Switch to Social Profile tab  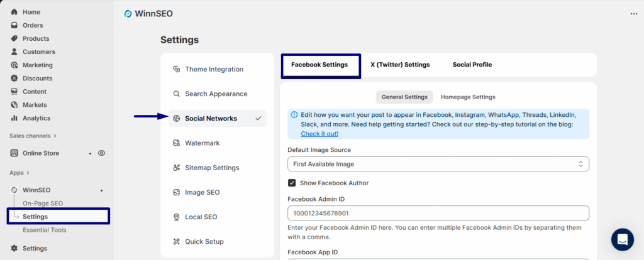pyautogui.click(x=472, y=65)
